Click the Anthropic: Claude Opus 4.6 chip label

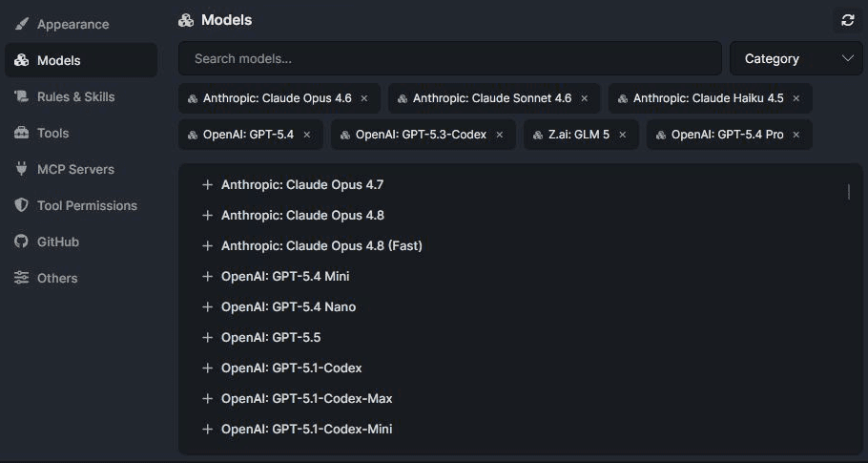tap(277, 98)
